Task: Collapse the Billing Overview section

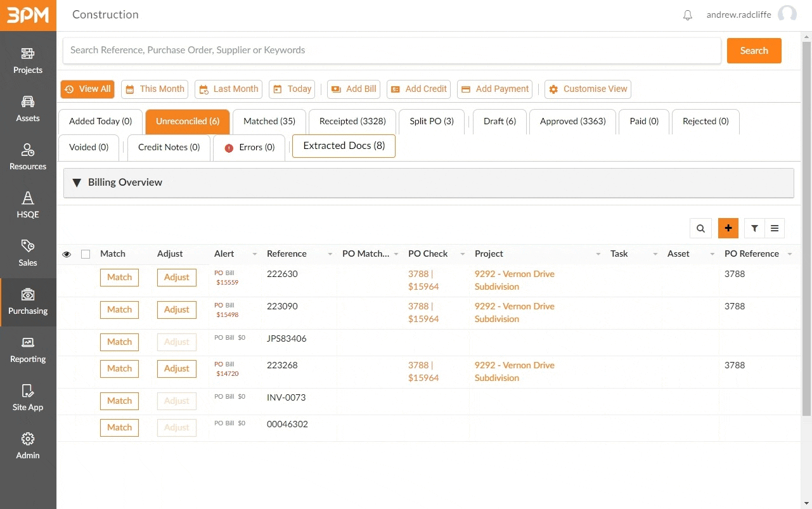Action: 77,183
